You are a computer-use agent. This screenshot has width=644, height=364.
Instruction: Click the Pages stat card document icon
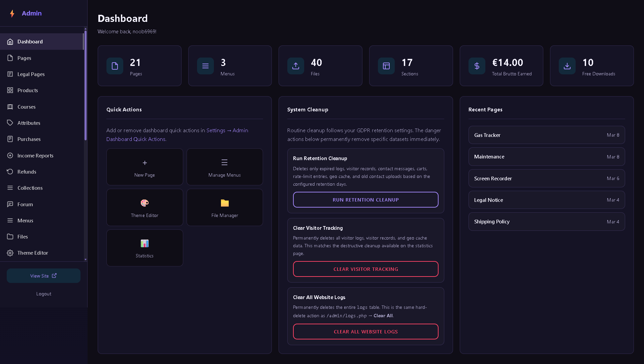coord(115,66)
